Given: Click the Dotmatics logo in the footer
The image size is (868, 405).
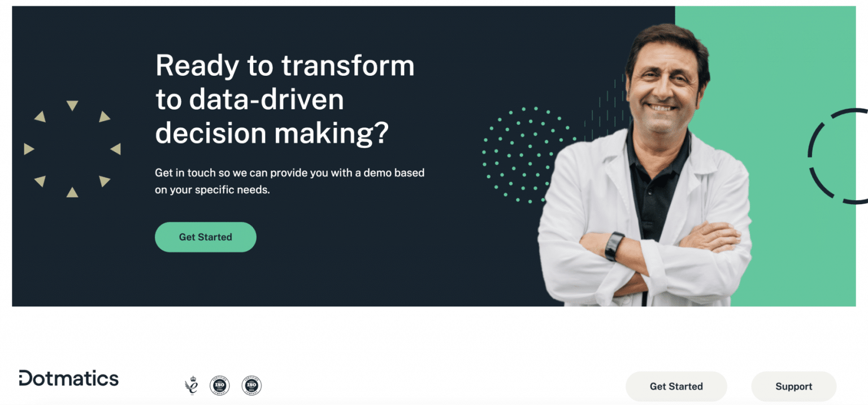Looking at the screenshot, I should coord(68,378).
